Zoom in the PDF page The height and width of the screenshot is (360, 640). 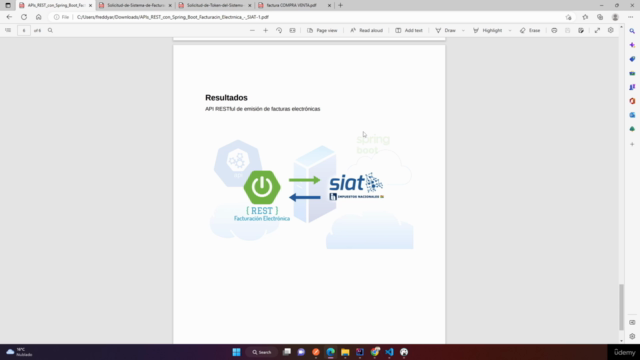tap(265, 30)
